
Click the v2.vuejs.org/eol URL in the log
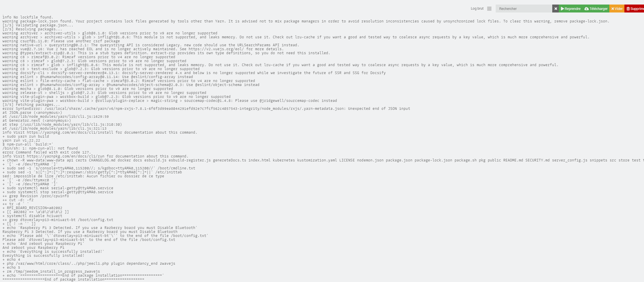pyautogui.click(x=216, y=49)
